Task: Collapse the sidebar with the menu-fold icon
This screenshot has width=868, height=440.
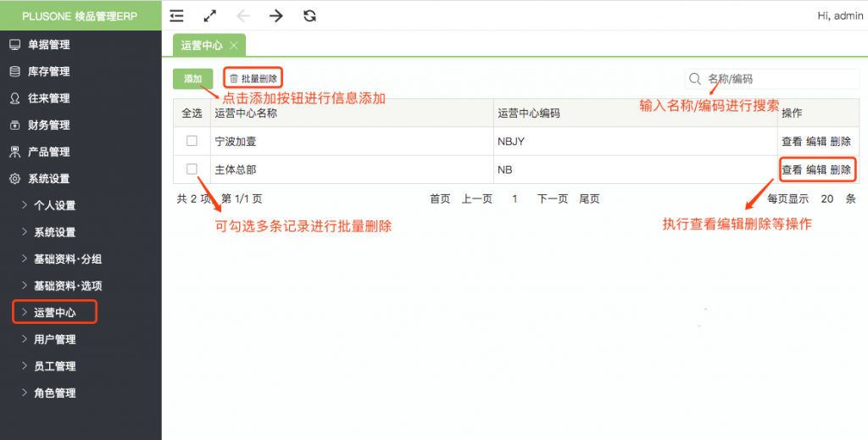Action: (176, 15)
